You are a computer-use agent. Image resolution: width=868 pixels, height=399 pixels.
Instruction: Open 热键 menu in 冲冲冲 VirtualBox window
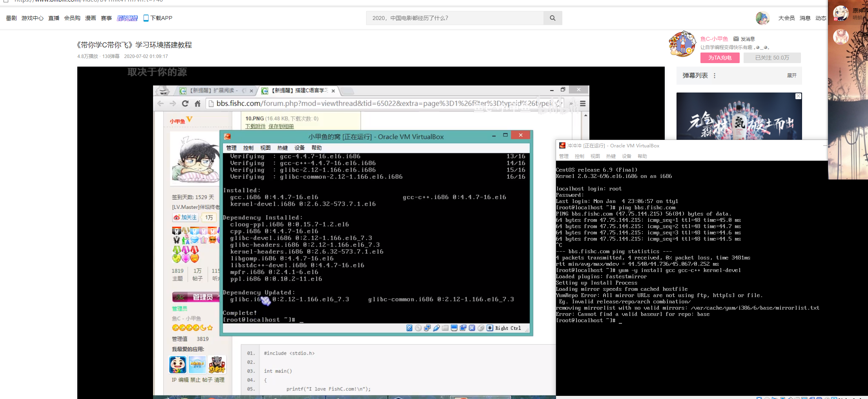tap(611, 156)
